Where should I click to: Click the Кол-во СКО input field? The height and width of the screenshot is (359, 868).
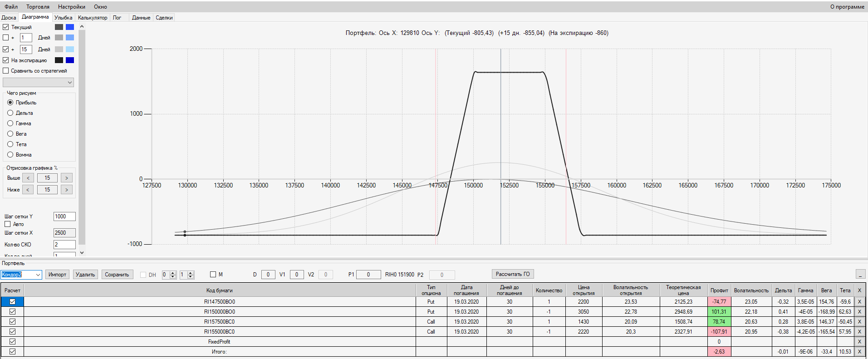tap(64, 245)
